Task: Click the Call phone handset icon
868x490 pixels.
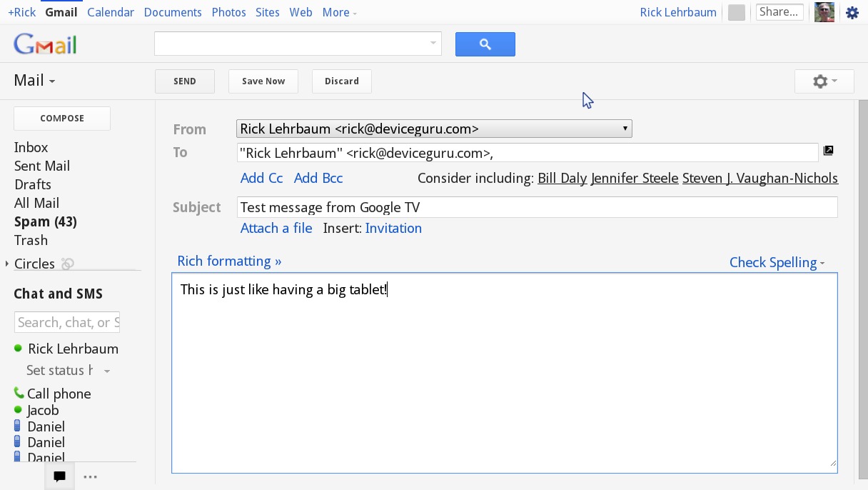Action: (19, 393)
